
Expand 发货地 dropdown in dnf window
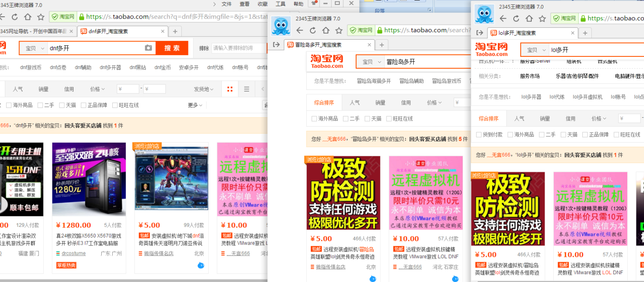click(203, 89)
